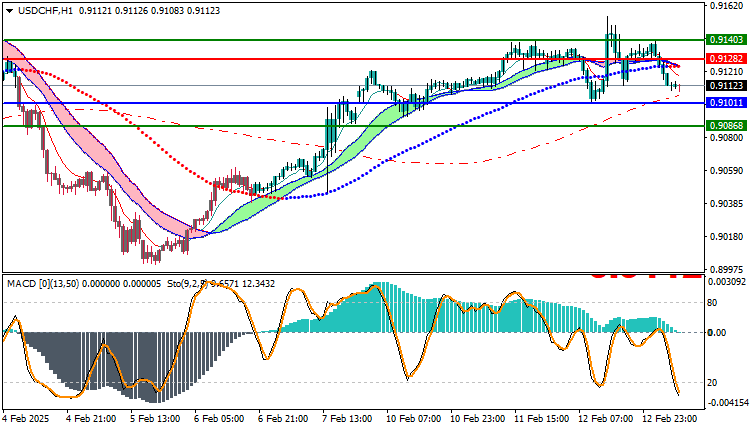Click the 6 Feb 05:00 time label

[219, 419]
